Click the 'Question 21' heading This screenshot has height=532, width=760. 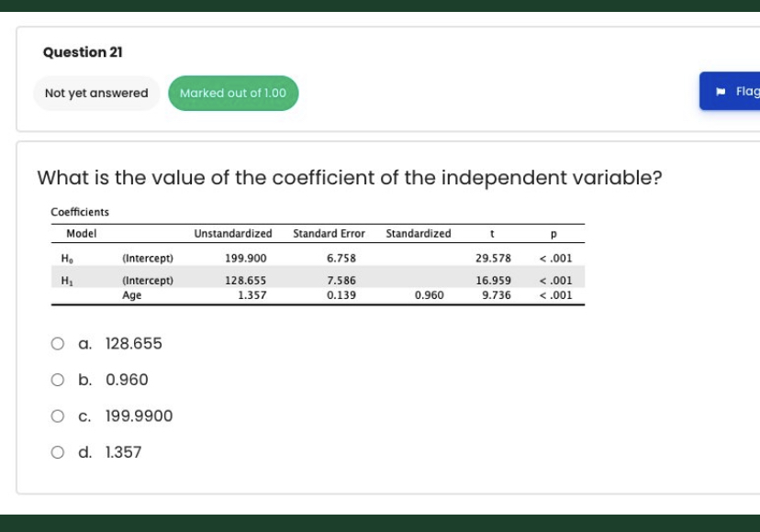click(x=83, y=52)
